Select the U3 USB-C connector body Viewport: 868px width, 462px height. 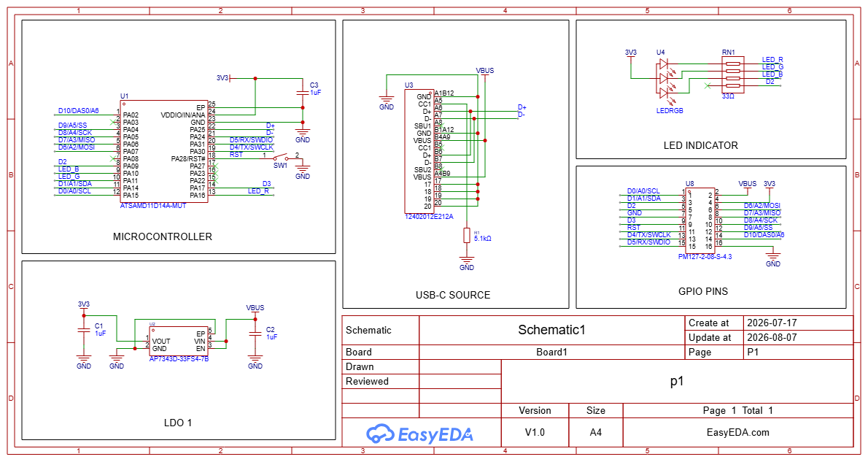419,151
